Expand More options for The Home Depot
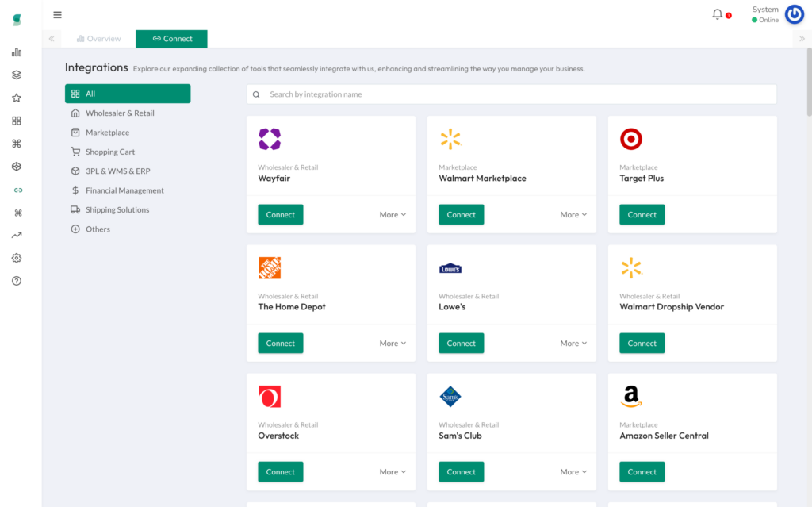 tap(393, 344)
